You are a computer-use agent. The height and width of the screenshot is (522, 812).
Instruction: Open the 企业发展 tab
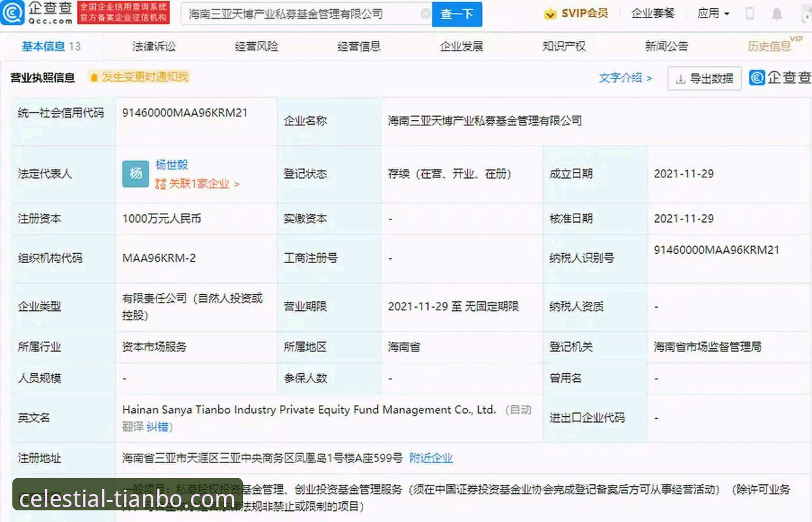(462, 46)
